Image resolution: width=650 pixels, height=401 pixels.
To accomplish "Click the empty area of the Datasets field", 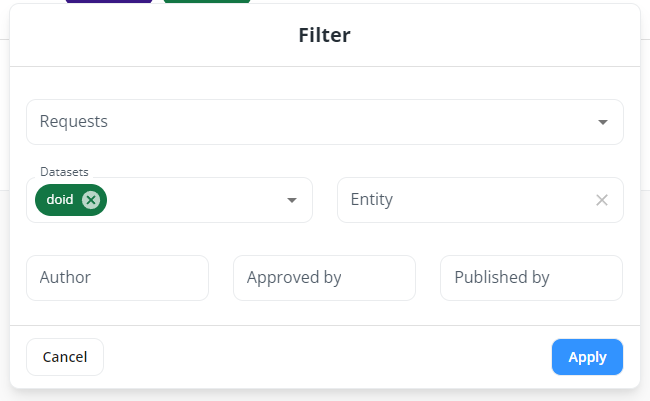I will point(190,200).
